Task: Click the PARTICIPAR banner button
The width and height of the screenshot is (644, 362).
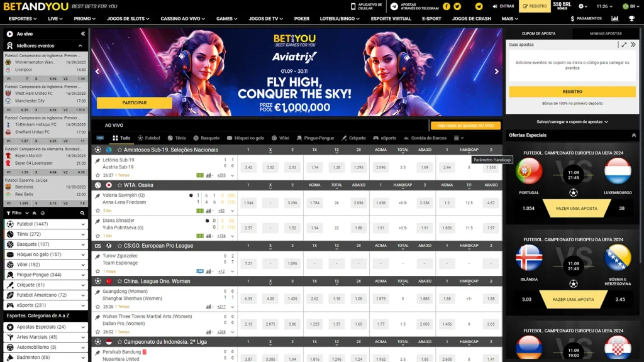Action: pyautogui.click(x=135, y=103)
